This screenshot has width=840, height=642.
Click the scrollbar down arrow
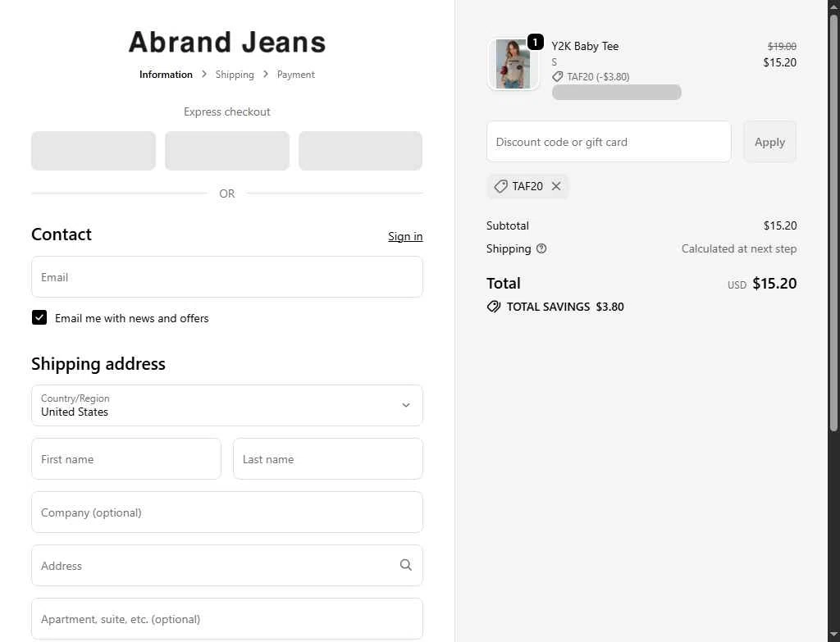click(x=833, y=635)
